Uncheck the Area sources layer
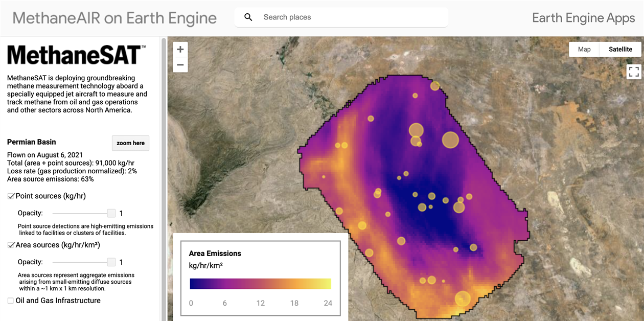The height and width of the screenshot is (321, 644). click(x=11, y=244)
